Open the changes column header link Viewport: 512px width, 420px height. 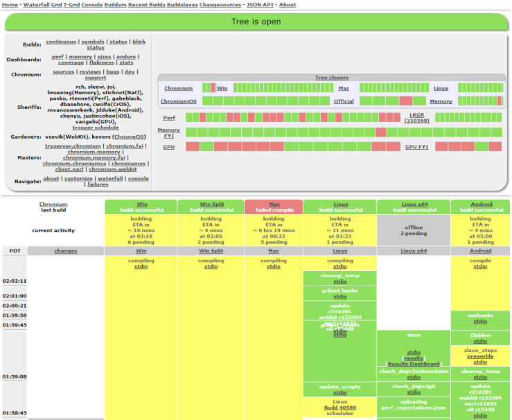[66, 251]
